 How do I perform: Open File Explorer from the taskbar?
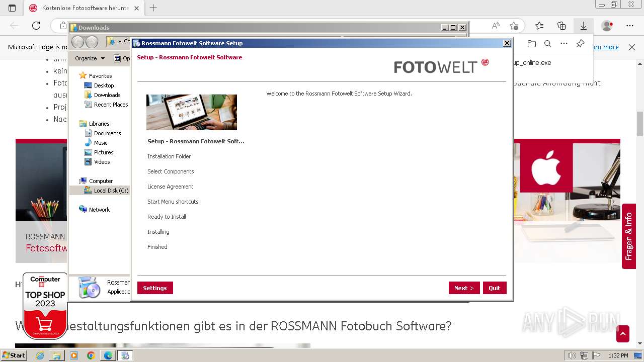point(57,355)
